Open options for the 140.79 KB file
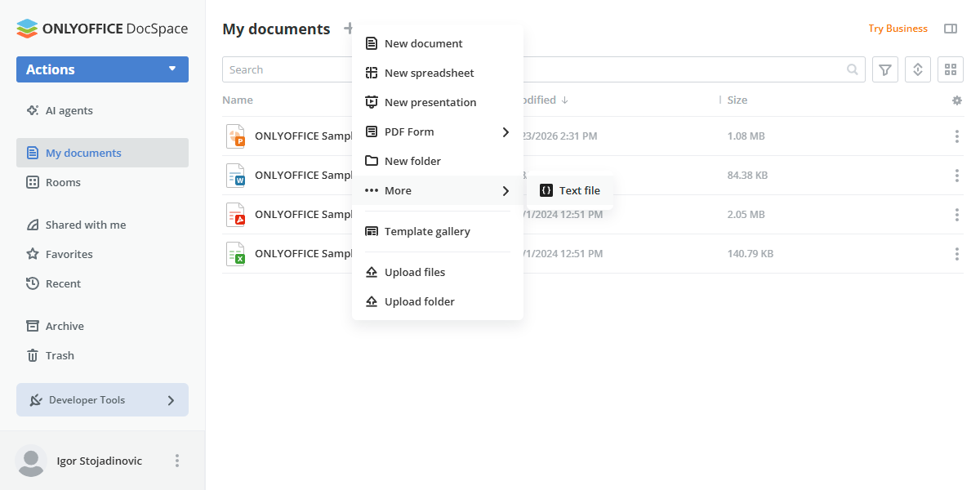The height and width of the screenshot is (490, 980). 957,254
